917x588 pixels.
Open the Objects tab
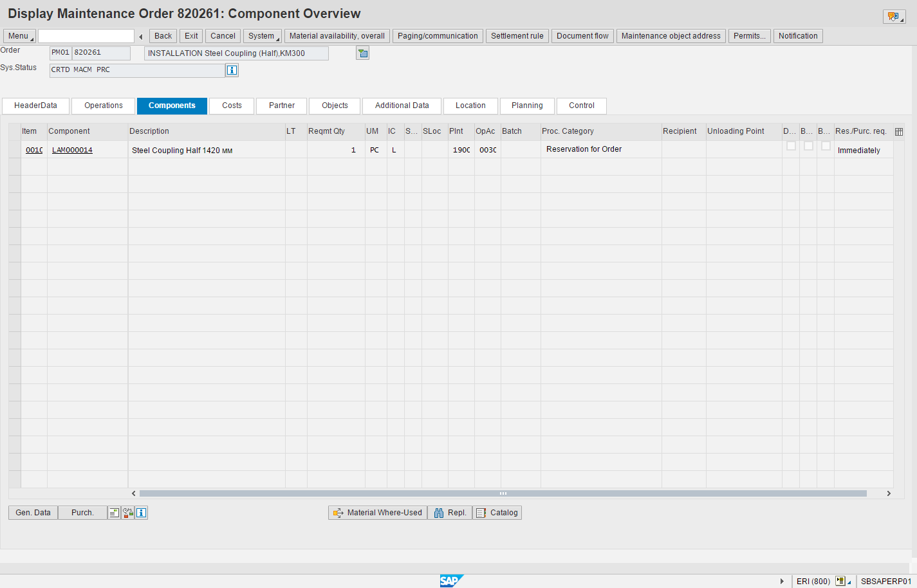(335, 106)
